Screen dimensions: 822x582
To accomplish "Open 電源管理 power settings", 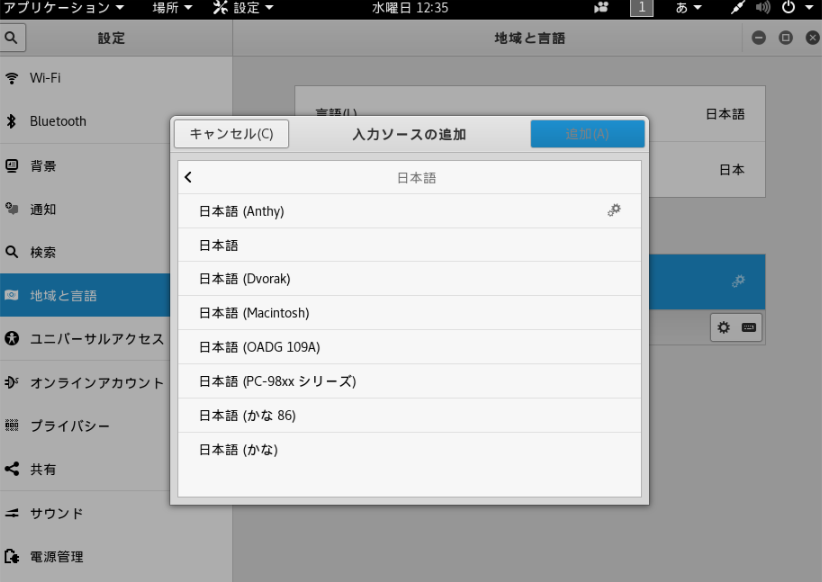I will click(116, 556).
